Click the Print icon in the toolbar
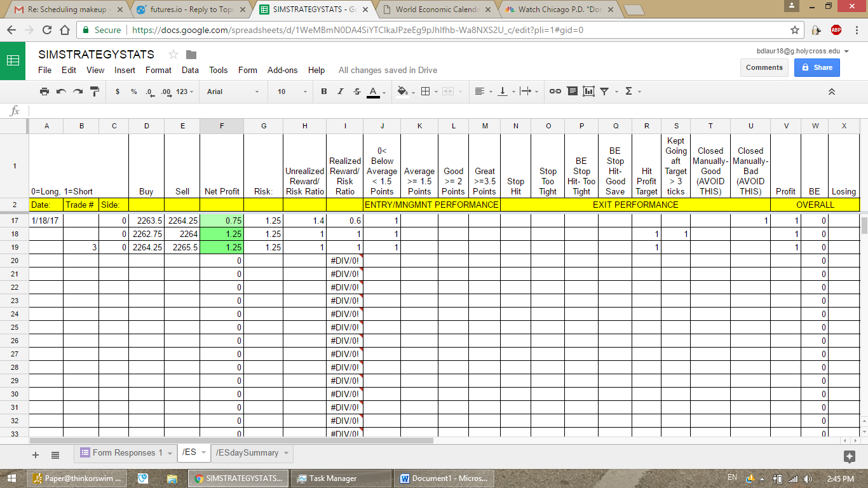This screenshot has width=868, height=488. pyautogui.click(x=44, y=91)
